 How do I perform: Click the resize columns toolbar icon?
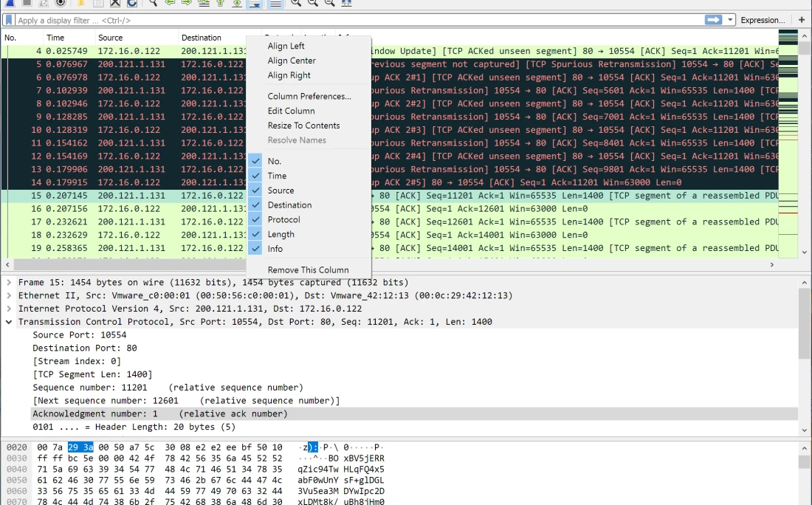point(346,3)
